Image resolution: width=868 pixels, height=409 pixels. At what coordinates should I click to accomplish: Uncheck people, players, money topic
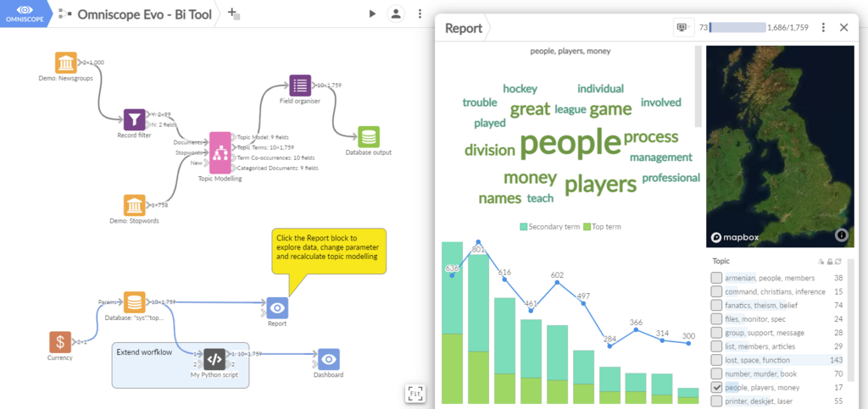tap(716, 388)
